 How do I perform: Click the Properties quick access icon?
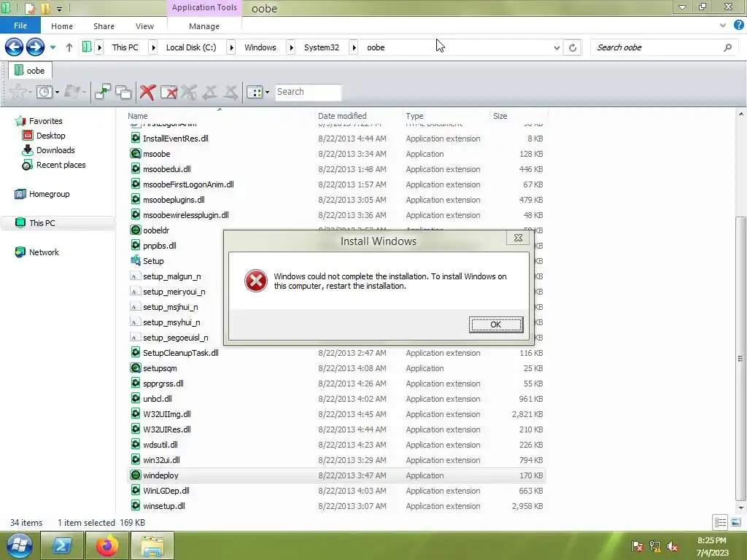coord(29,8)
